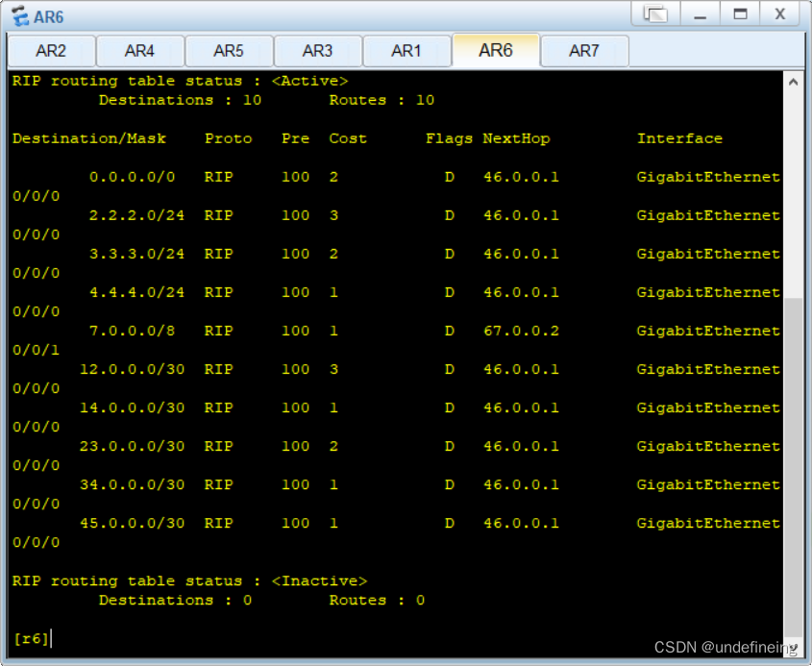Close the AR6 window
This screenshot has width=812, height=666.
tap(780, 14)
